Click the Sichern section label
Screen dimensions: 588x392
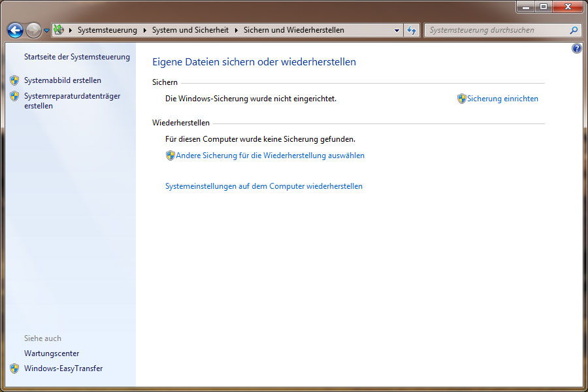[x=165, y=82]
